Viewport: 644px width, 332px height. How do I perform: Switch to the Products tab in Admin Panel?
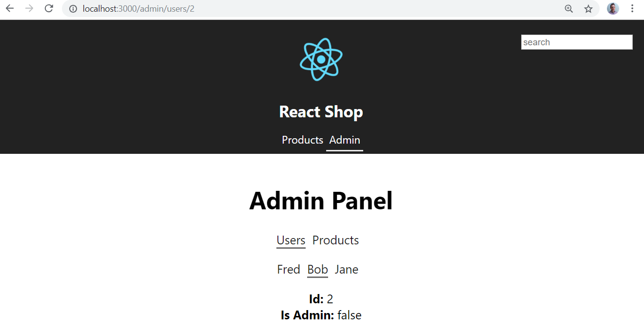pos(335,240)
